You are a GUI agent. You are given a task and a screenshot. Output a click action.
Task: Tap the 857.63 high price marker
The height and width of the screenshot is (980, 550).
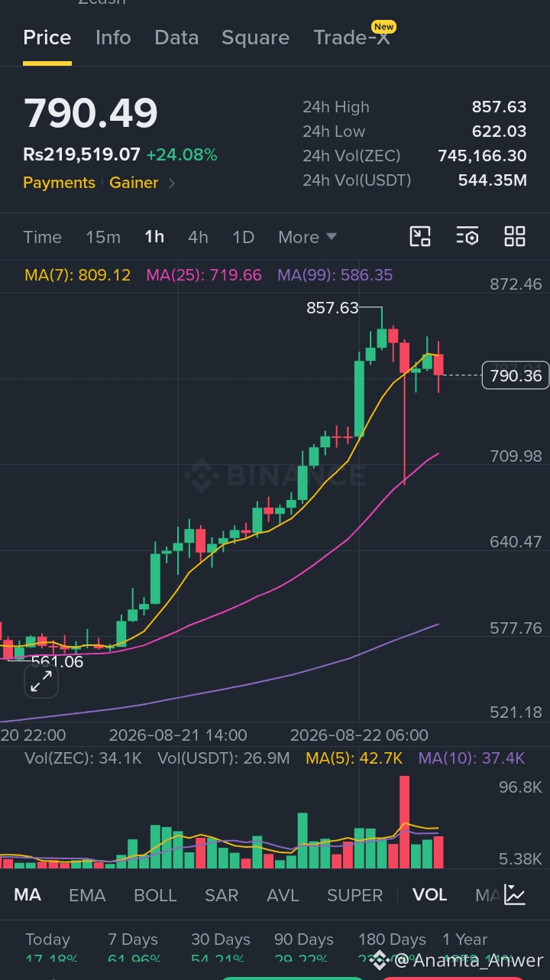coord(332,308)
